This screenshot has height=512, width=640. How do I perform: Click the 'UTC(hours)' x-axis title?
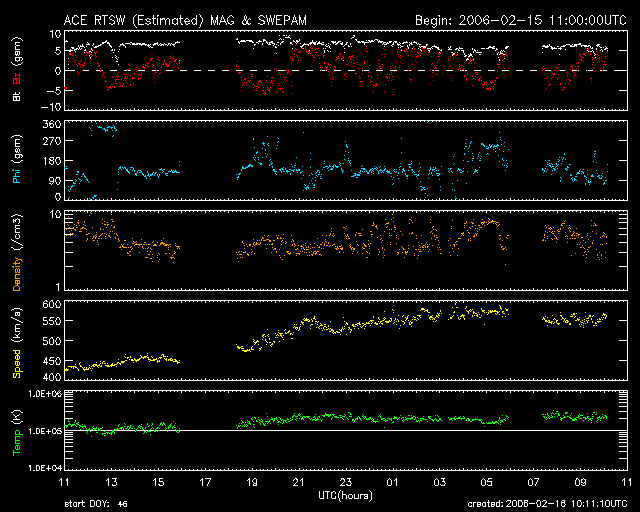(x=345, y=496)
